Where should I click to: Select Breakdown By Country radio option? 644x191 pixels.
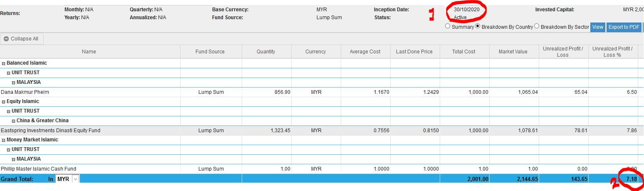click(478, 26)
